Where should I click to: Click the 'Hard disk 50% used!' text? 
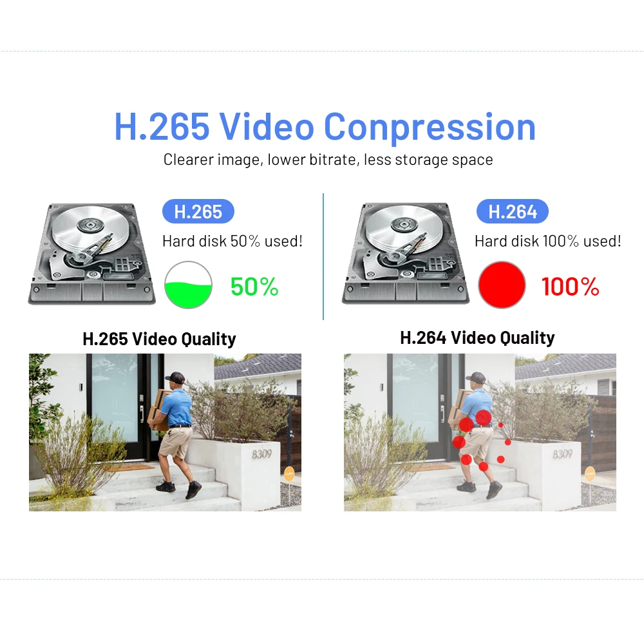pyautogui.click(x=232, y=241)
